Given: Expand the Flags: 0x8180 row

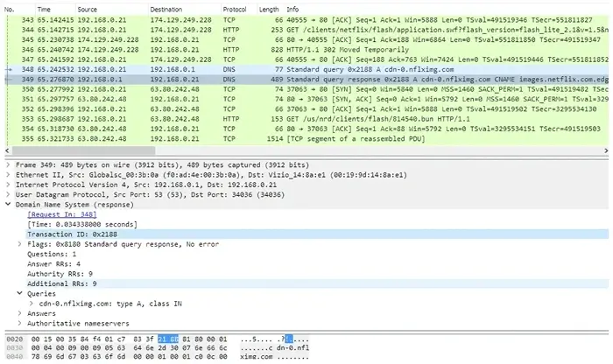Looking at the screenshot, I should click(19, 244).
